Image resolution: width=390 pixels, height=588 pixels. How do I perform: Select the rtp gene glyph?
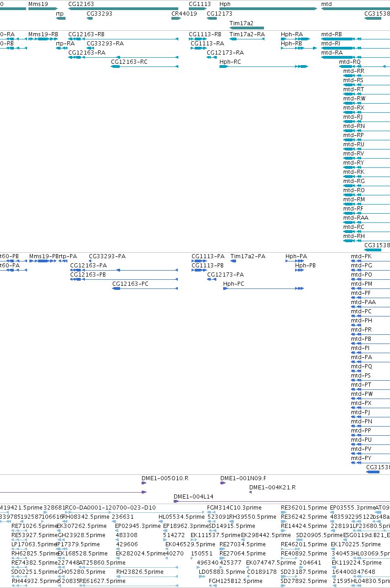60,18
